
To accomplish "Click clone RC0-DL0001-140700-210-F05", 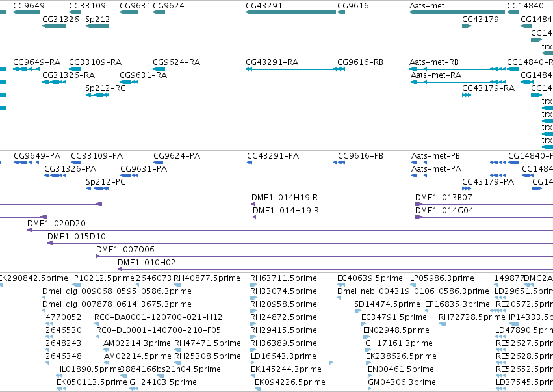I will (159, 330).
